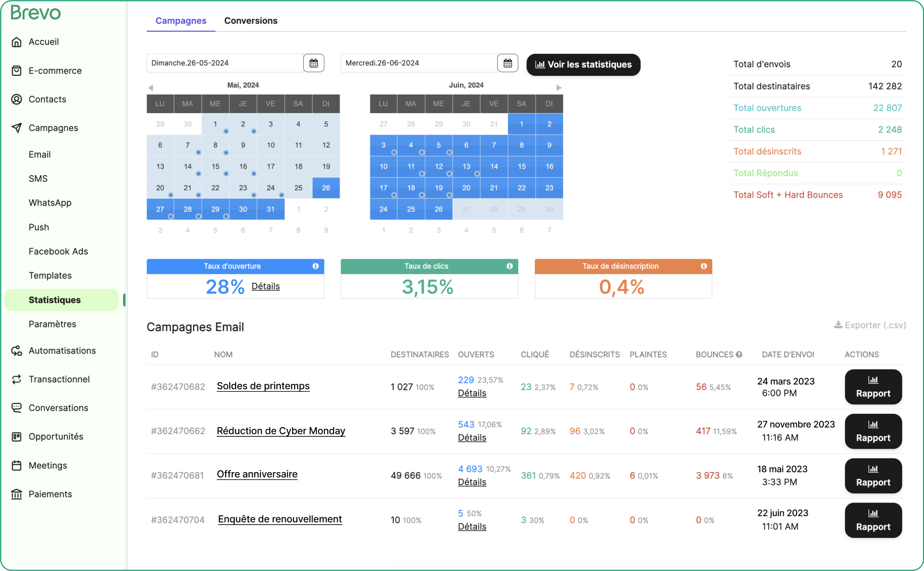
Task: Open Rapport for Offre anniversaire
Action: 873,476
